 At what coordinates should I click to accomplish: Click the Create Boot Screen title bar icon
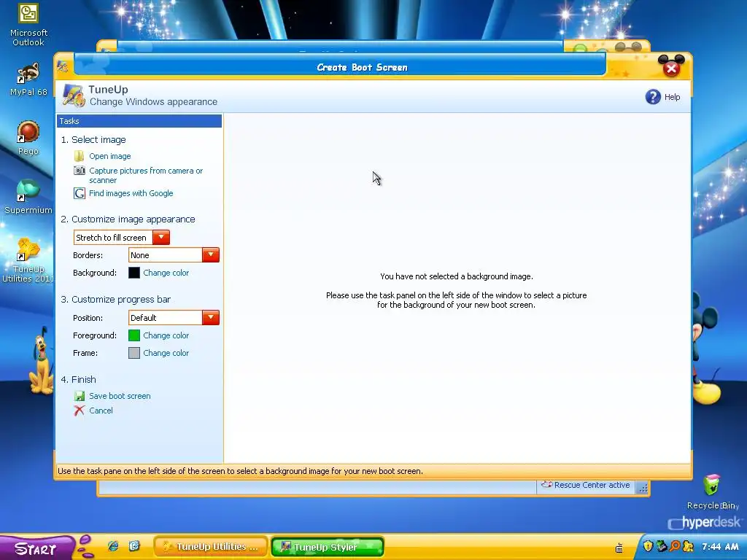coord(63,66)
